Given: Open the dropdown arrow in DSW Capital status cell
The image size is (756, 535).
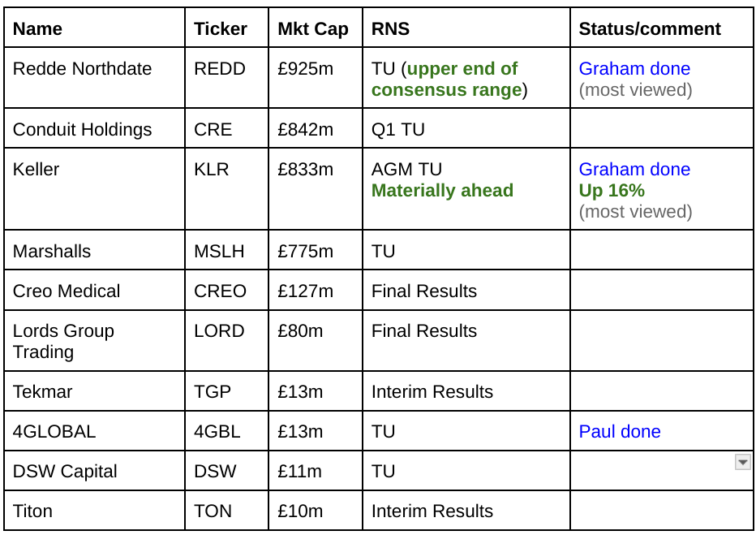Looking at the screenshot, I should click(742, 462).
